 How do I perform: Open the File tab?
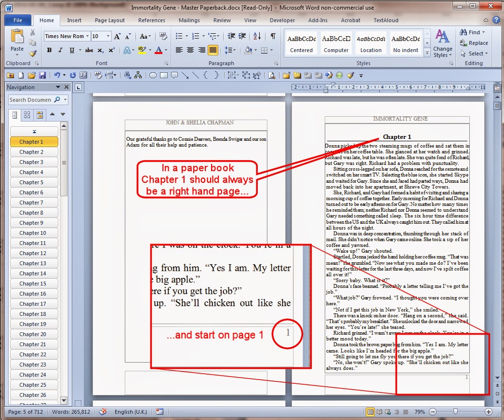click(x=18, y=20)
